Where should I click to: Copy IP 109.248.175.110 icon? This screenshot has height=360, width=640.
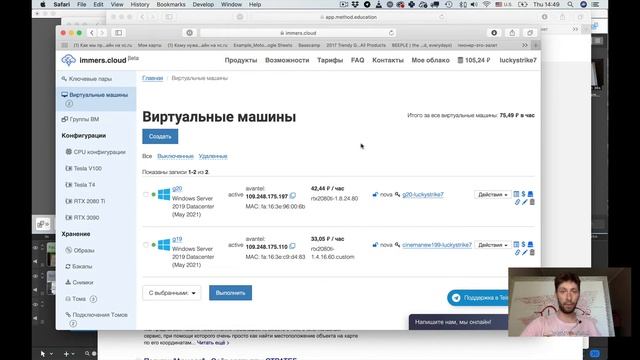[292, 247]
